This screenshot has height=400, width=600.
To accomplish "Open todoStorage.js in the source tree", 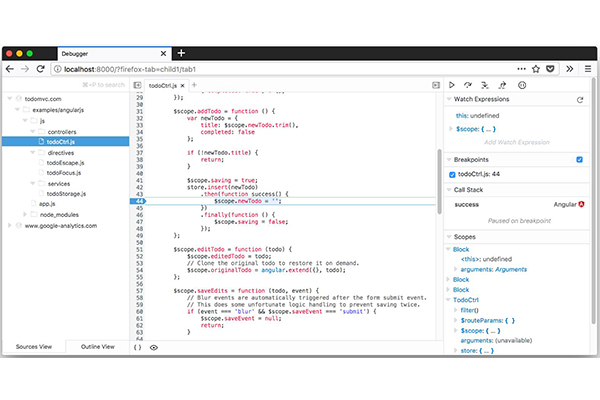I will click(x=66, y=193).
